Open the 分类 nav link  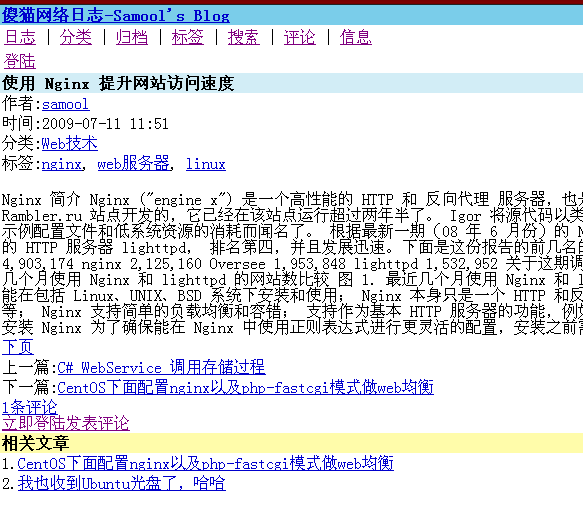pos(76,37)
